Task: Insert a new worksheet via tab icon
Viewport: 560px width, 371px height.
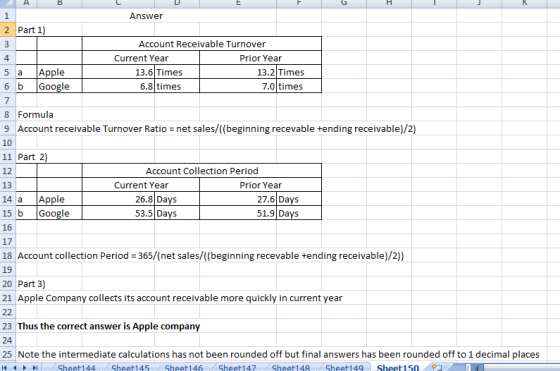Action: click(x=436, y=367)
